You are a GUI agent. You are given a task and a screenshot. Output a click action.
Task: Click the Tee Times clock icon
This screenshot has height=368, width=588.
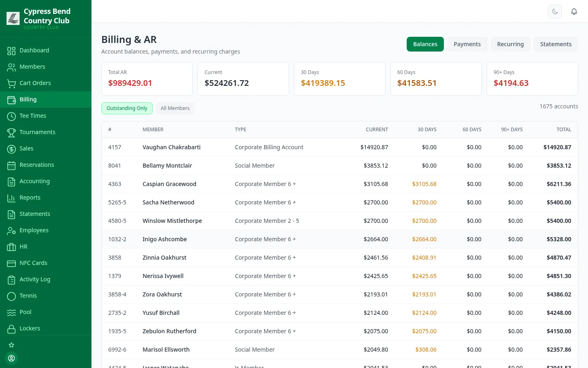pyautogui.click(x=11, y=116)
